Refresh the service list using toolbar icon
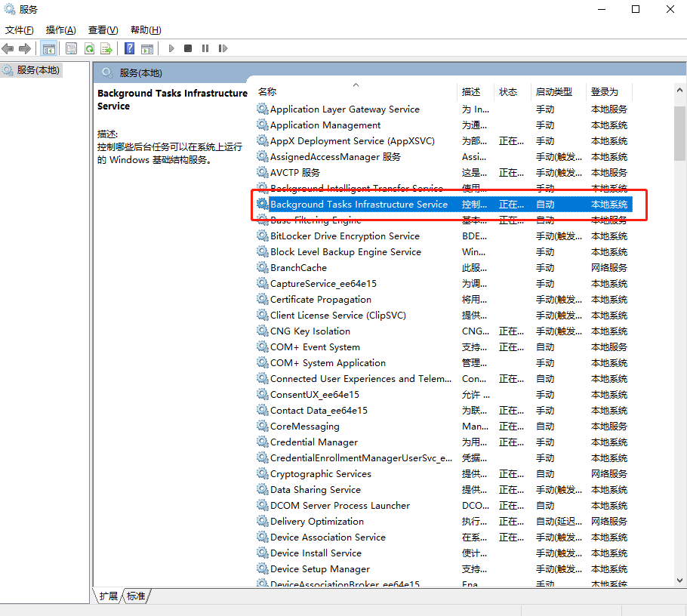 tap(91, 48)
